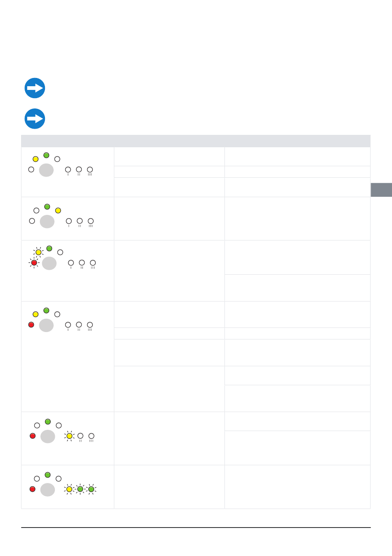
Task: Click the gray table header bar
Action: [196, 141]
